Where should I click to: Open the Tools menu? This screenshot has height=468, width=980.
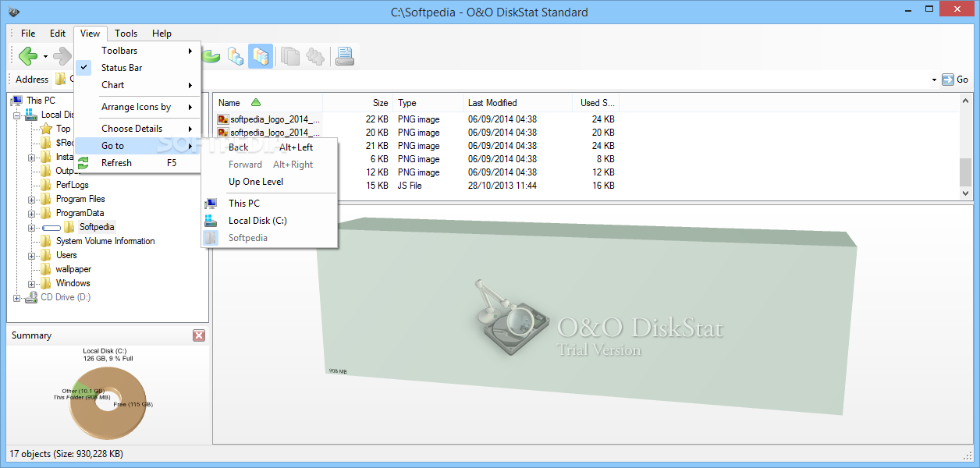(126, 34)
